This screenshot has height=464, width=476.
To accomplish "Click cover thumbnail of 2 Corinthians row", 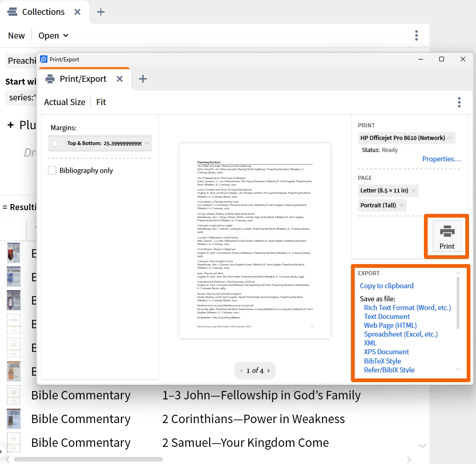I will click(13, 419).
